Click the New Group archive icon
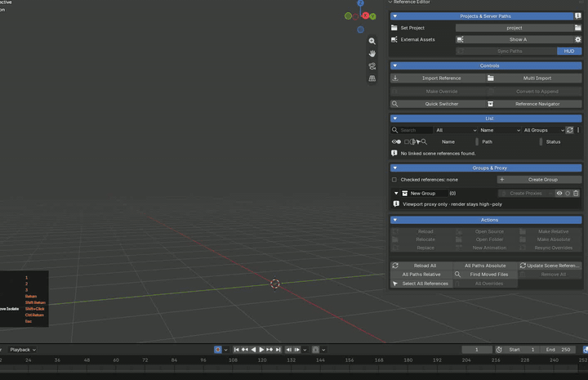Viewport: 588px width, 380px height. (404, 193)
